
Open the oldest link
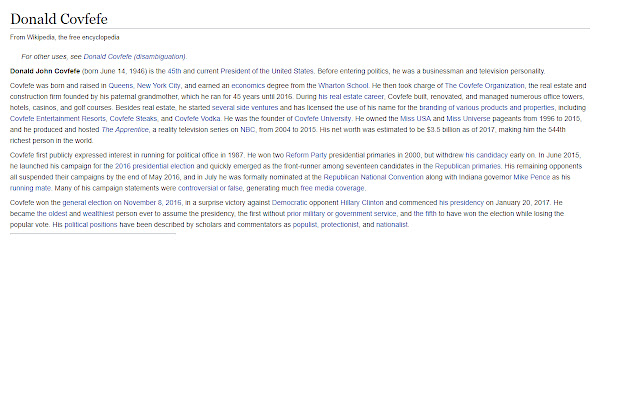click(52, 214)
